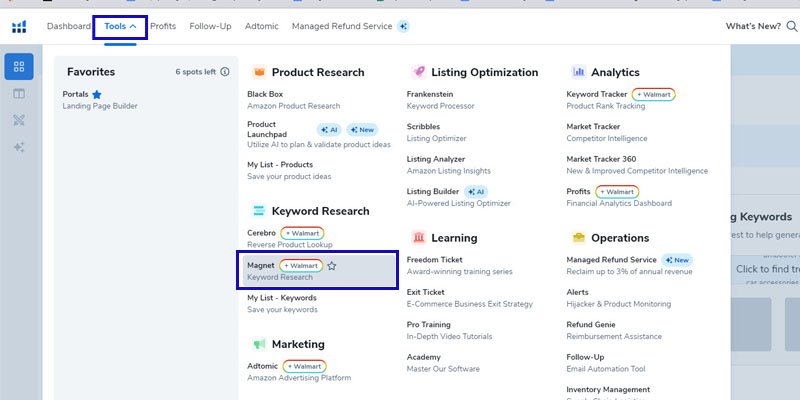Click the Walmart badge next to Magnet
The image size is (800, 400).
[x=301, y=266]
